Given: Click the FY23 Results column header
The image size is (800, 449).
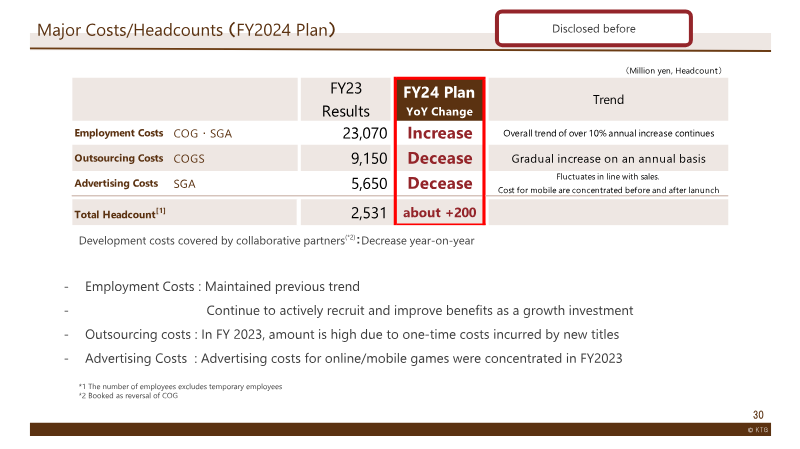Looking at the screenshot, I should tap(345, 99).
